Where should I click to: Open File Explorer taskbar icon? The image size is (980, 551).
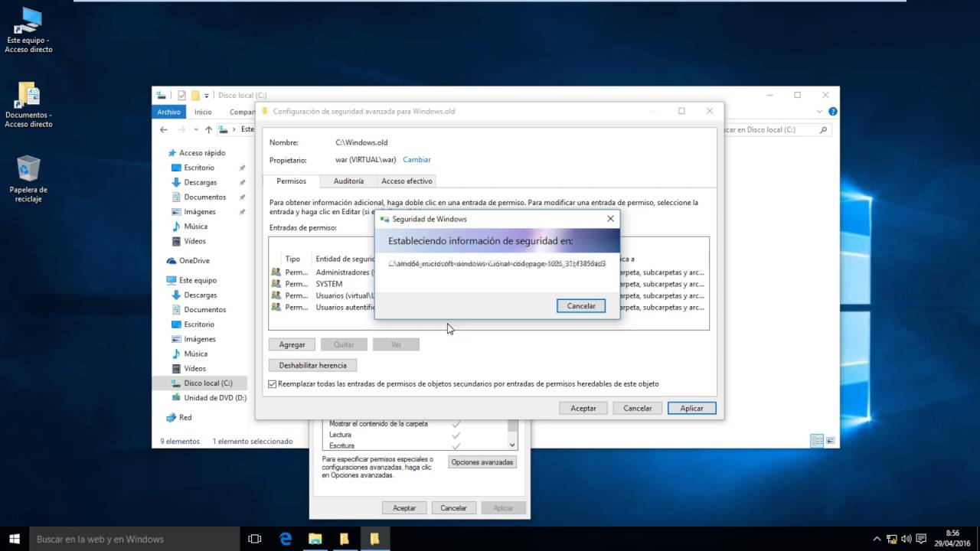pyautogui.click(x=315, y=539)
